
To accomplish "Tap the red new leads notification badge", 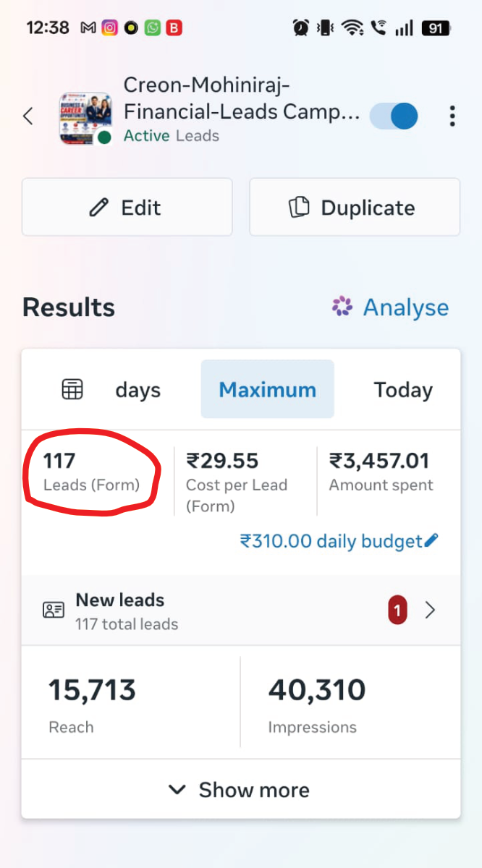I will [397, 610].
